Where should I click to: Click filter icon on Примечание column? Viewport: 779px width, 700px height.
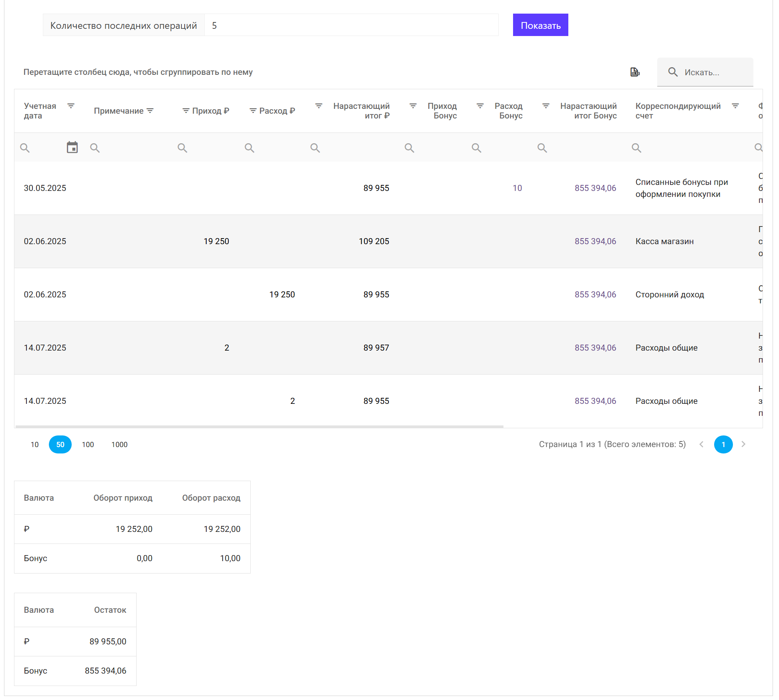[150, 111]
